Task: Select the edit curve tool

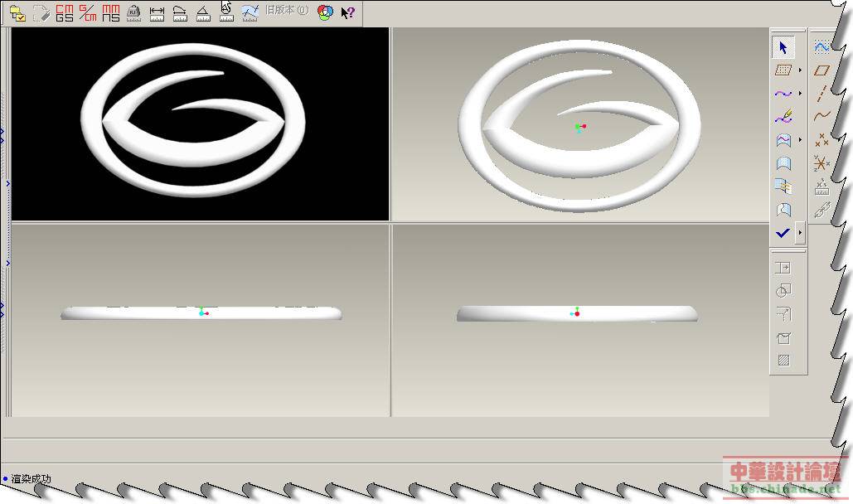Action: tap(783, 117)
